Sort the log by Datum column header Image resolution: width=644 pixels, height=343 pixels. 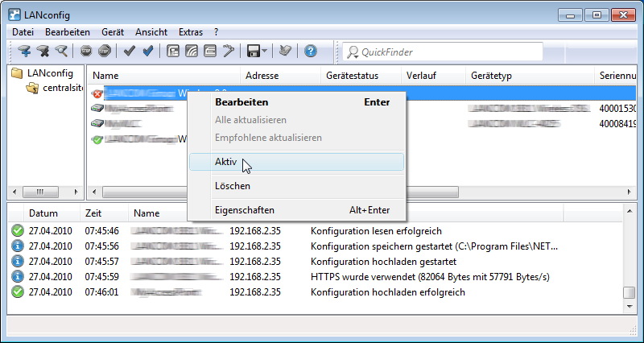pyautogui.click(x=43, y=213)
